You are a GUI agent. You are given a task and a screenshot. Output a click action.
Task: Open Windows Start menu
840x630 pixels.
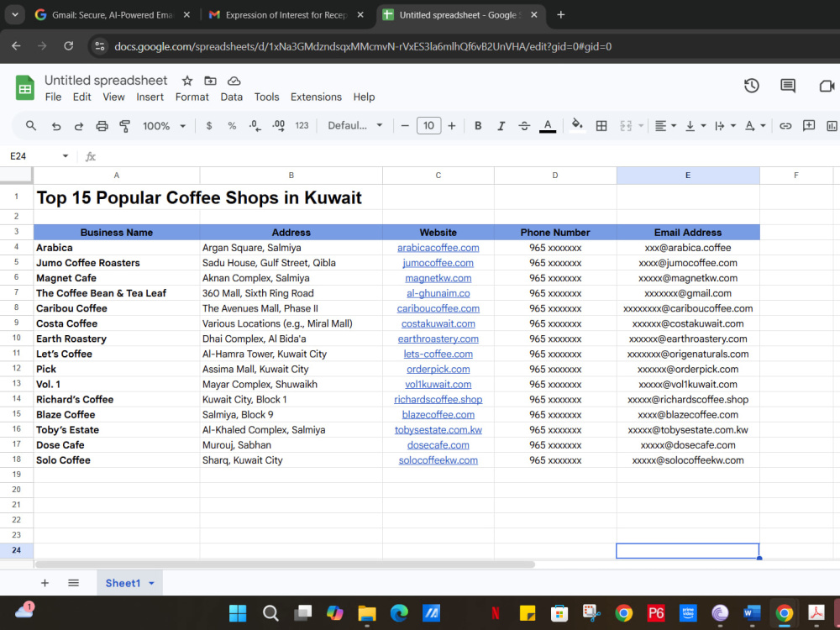point(238,613)
